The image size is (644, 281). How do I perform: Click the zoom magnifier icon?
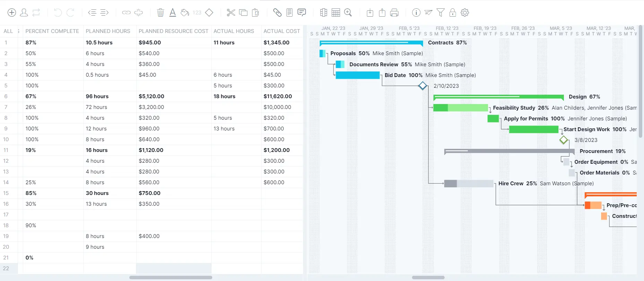[x=348, y=13]
